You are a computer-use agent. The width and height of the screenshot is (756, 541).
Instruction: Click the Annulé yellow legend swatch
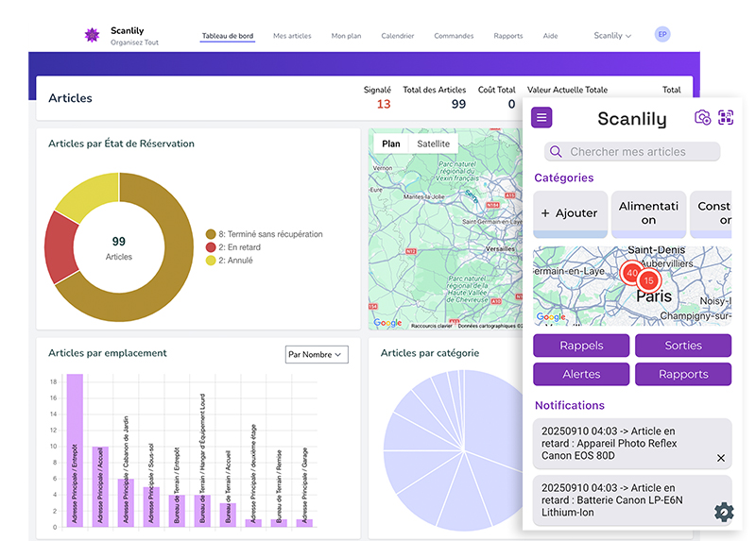click(x=211, y=261)
